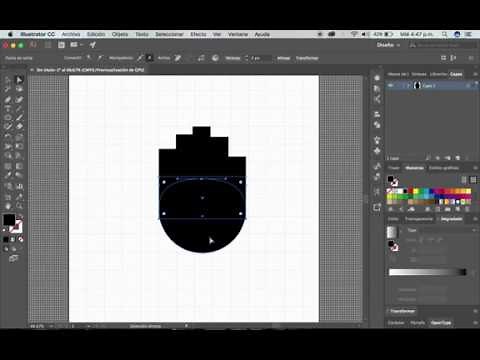Select the Free Transform tool
480x360 pixels.
pos(19,146)
